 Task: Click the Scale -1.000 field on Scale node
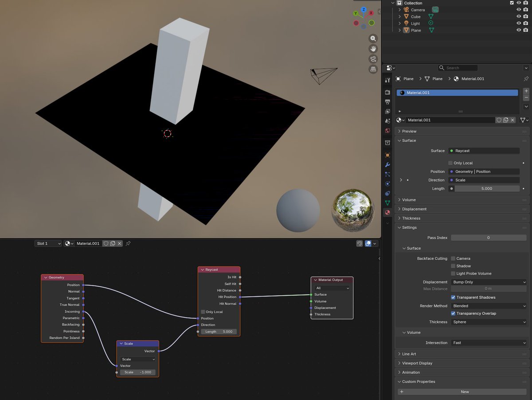point(138,372)
